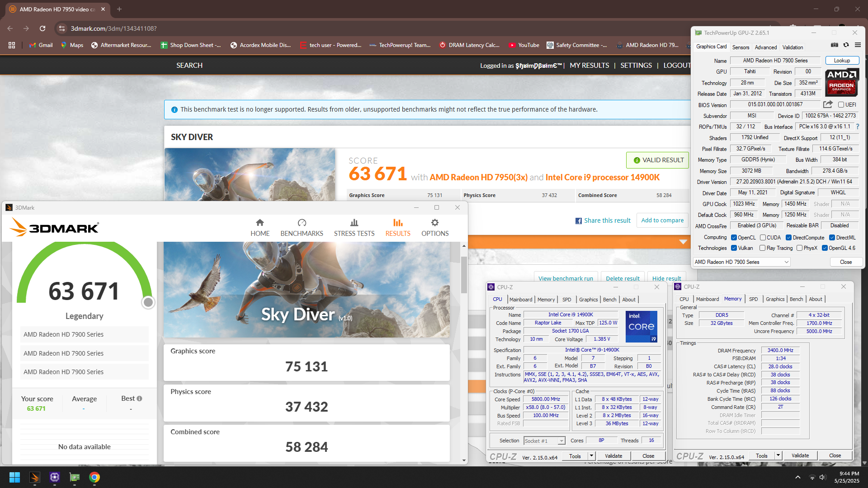Click 3DMark icon on taskbar
Image resolution: width=868 pixels, height=488 pixels.
[35, 477]
